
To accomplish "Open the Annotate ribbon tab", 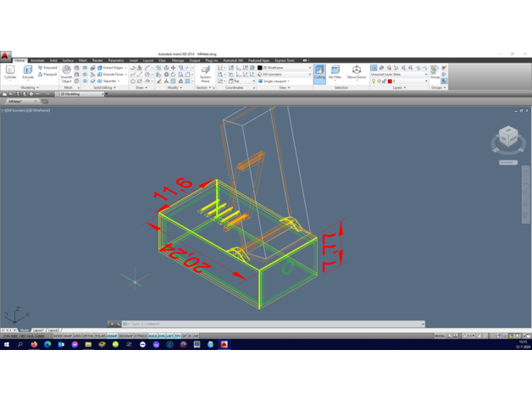I will pyautogui.click(x=37, y=61).
